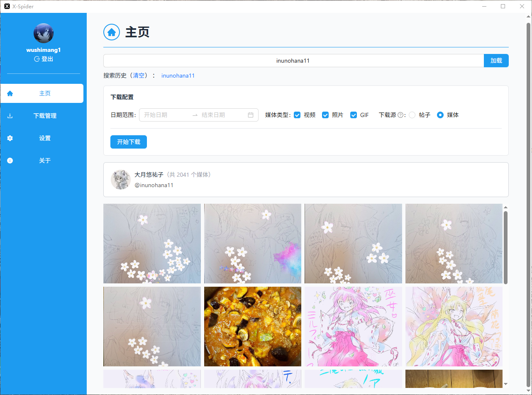The image size is (532, 395).
Task: Uncheck the 视频 media type checkbox
Action: [x=297, y=115]
